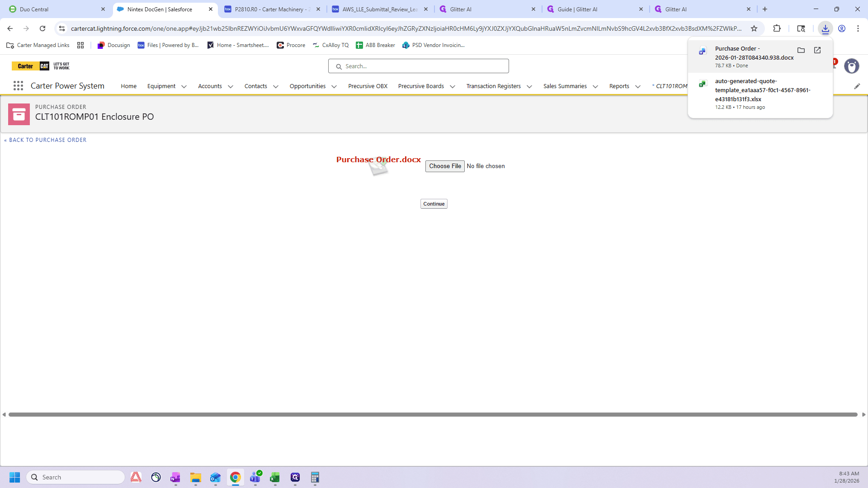Click the Salesforce user avatar icon
Screen dimensions: 868x488
852,66
